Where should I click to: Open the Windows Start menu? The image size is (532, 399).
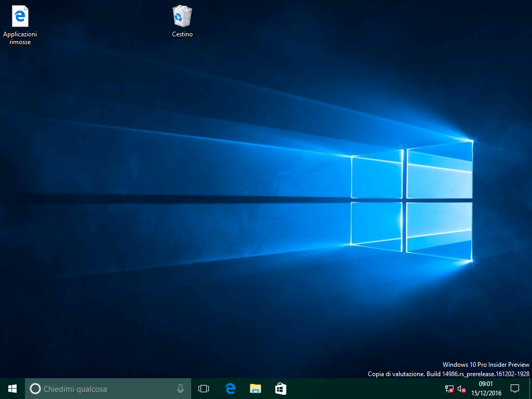point(12,389)
